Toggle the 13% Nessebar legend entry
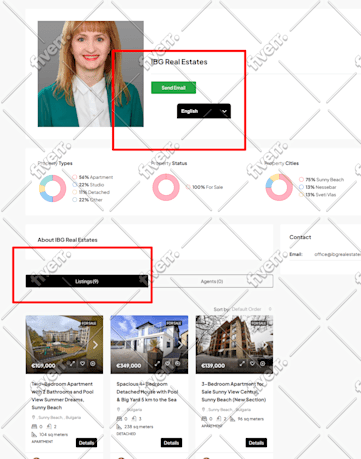This screenshot has width=361, height=459. (318, 187)
